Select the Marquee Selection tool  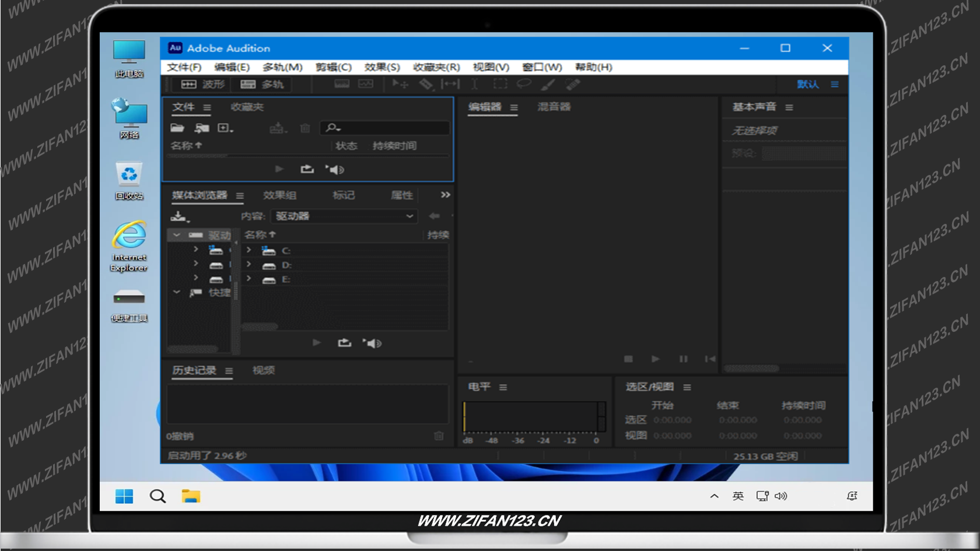501,84
